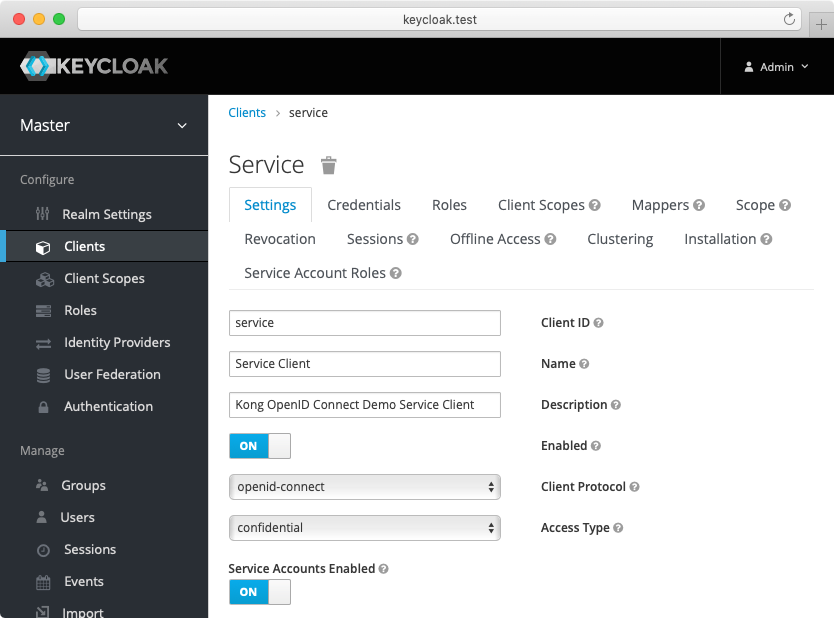This screenshot has height=618, width=834.
Task: Toggle the Service Accounts Enabled switch
Action: (x=260, y=592)
